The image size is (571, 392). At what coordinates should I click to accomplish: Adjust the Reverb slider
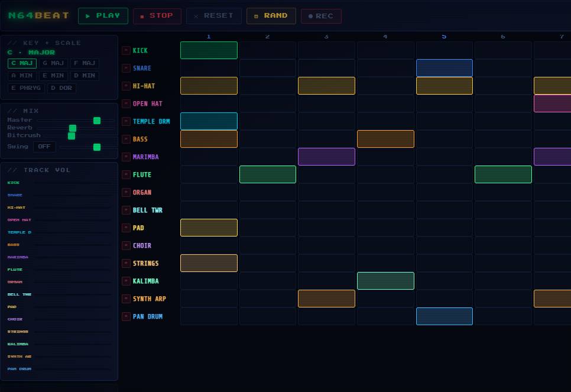pos(76,128)
